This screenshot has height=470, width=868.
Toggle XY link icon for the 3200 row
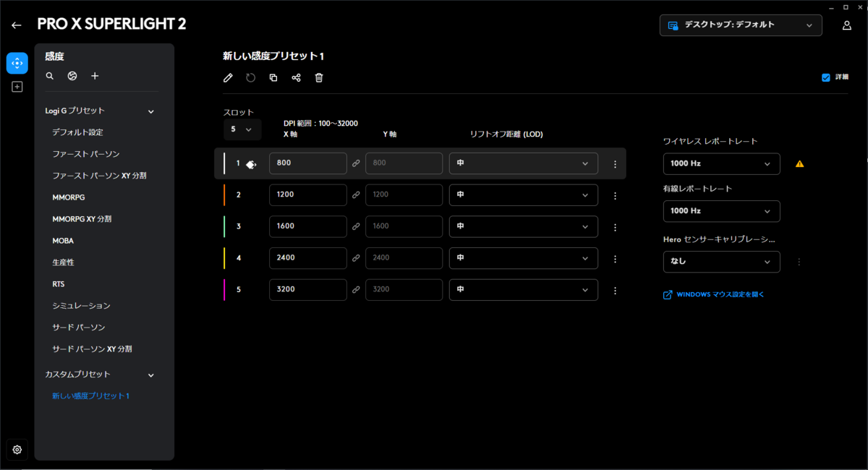[356, 290]
